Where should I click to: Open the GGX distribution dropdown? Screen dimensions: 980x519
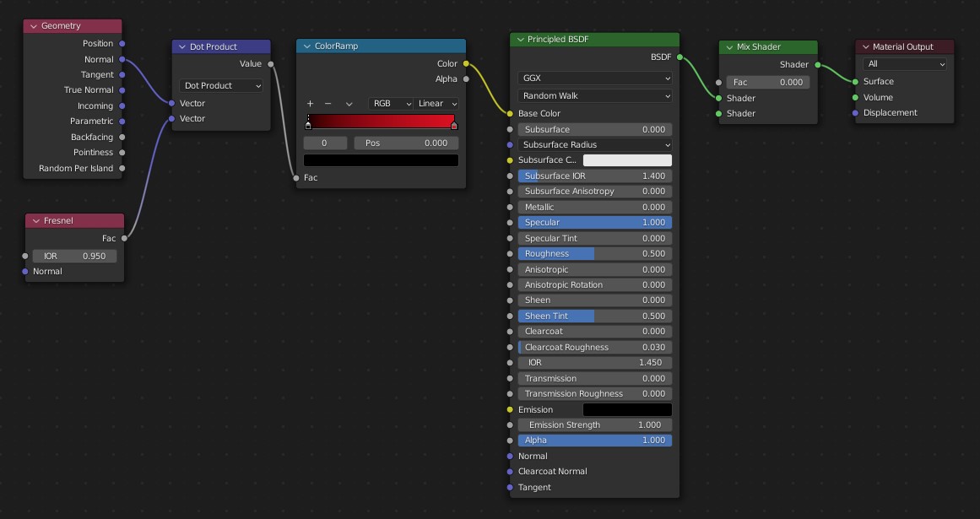595,78
